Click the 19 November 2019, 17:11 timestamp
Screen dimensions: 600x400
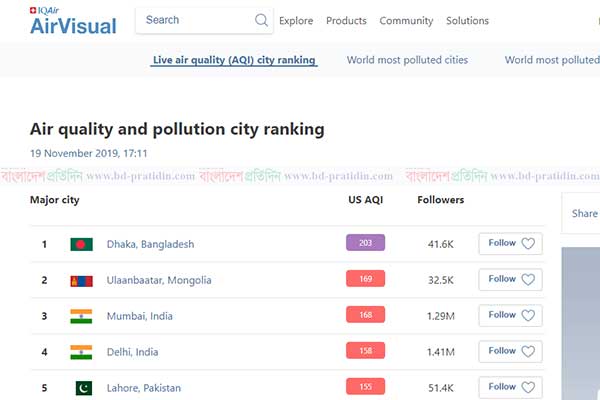click(x=88, y=153)
